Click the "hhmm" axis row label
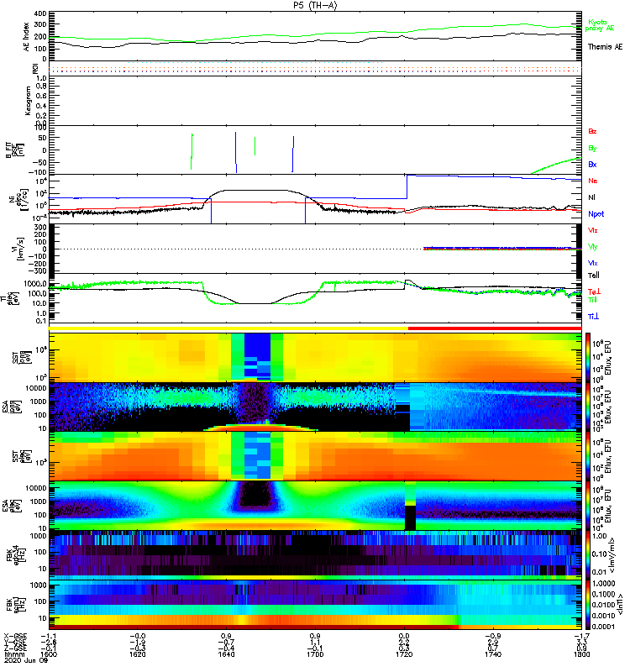This screenshot has width=630, height=672. (x=13, y=654)
